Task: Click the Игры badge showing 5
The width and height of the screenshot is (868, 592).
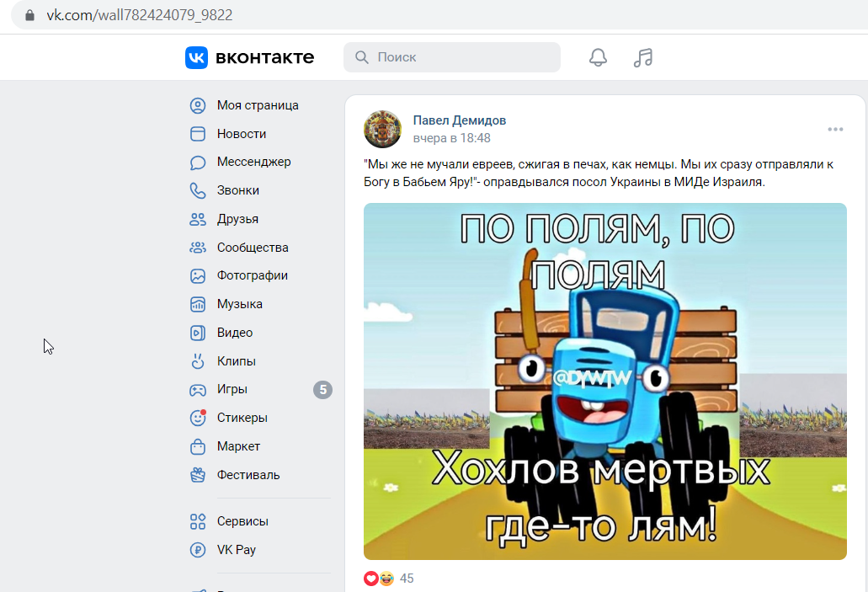Action: (322, 390)
